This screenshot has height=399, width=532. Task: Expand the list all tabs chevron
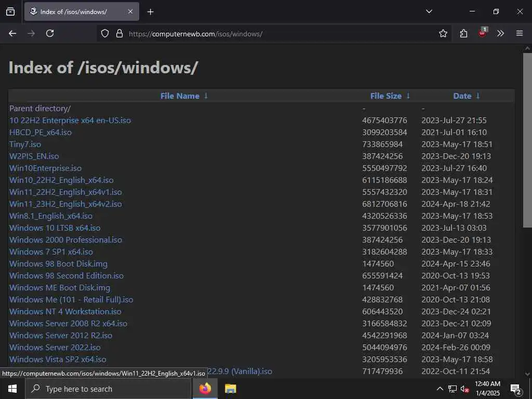coord(429,11)
